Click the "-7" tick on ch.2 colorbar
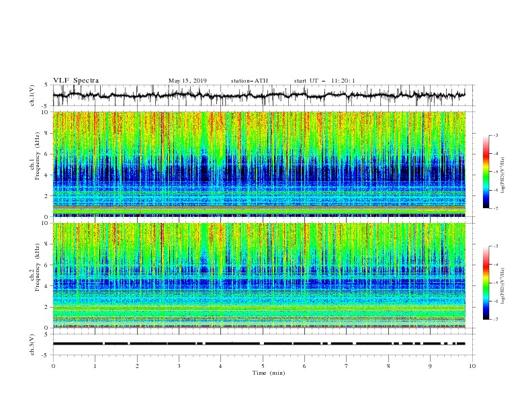Viewport: 532px width, 411px height. [x=495, y=320]
